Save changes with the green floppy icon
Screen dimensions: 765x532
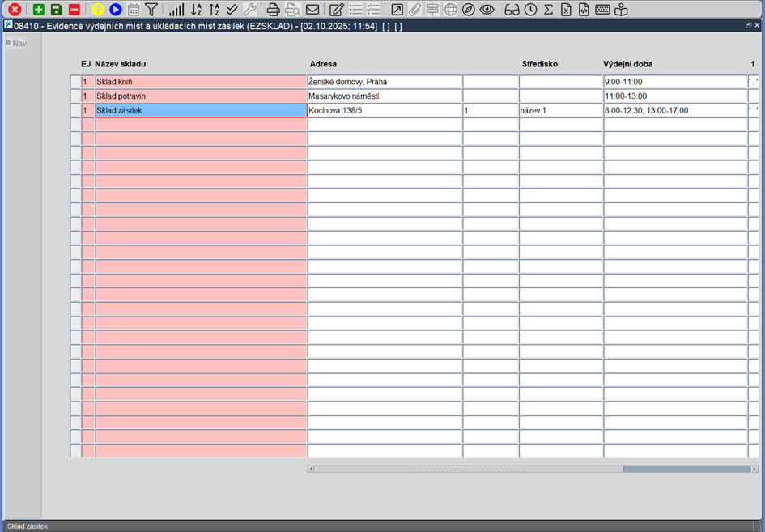(x=57, y=9)
